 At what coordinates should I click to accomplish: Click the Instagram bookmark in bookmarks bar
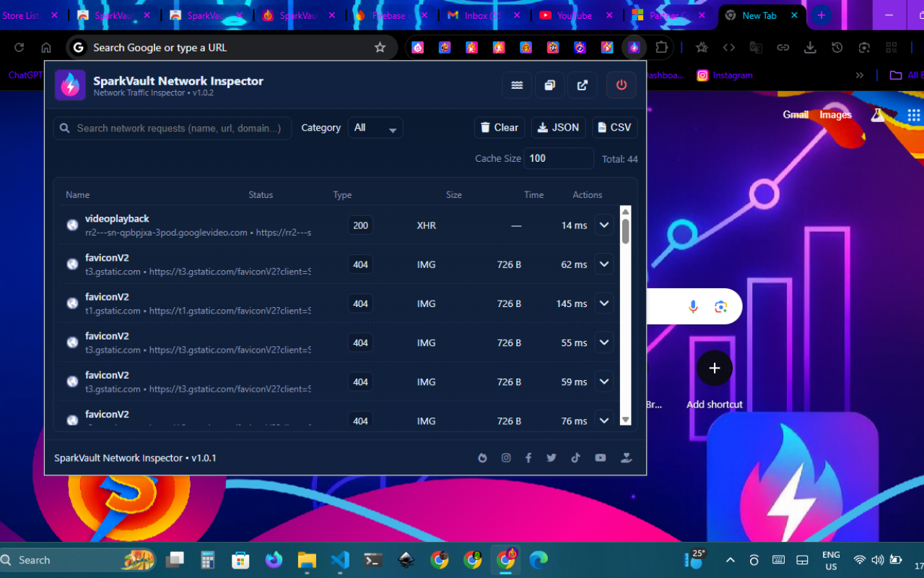click(725, 75)
